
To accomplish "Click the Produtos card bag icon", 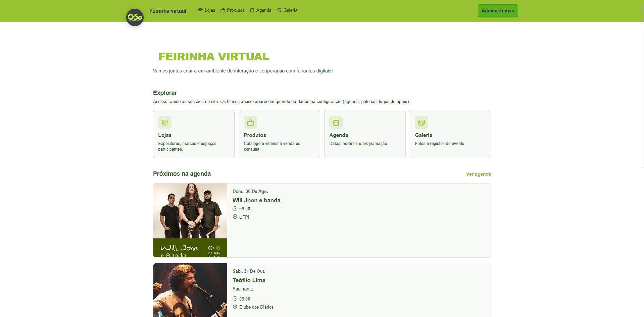I will point(250,122).
